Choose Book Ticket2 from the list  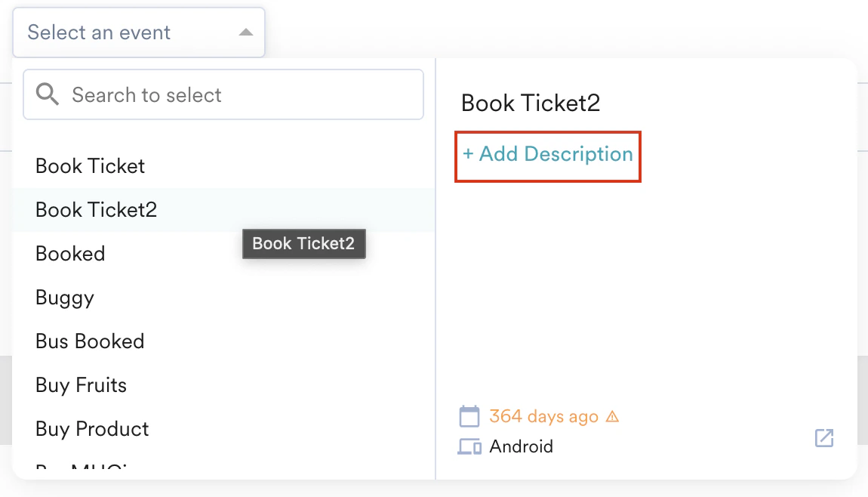[x=96, y=210]
